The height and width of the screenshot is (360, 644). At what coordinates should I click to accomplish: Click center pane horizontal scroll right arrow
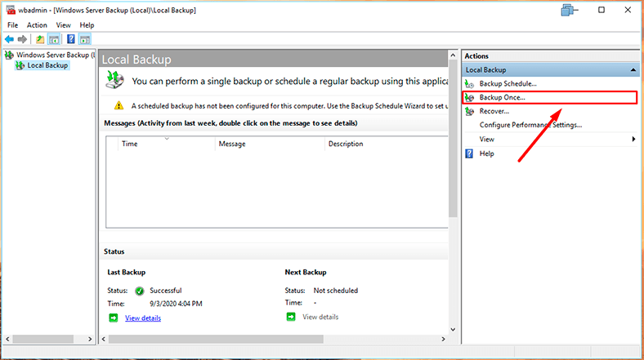443,339
